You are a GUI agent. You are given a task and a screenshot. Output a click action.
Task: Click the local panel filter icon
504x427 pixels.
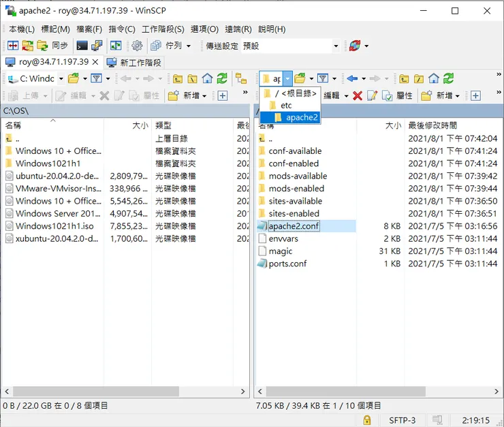[x=96, y=78]
